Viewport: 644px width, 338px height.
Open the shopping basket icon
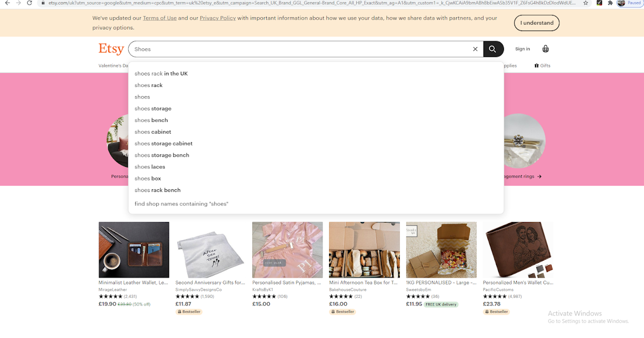click(545, 49)
